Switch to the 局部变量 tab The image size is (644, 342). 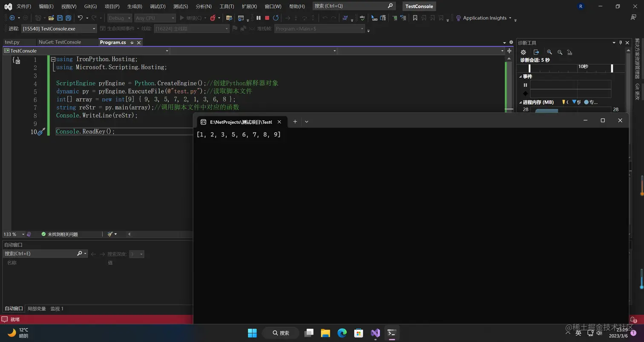(37, 308)
